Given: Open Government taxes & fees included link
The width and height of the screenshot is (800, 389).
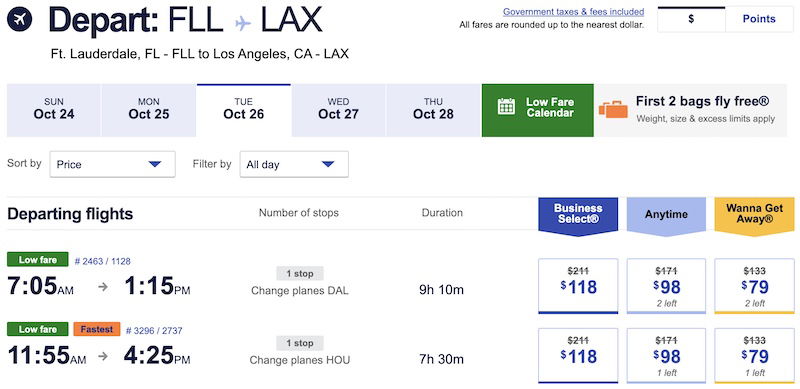Looking at the screenshot, I should [573, 12].
